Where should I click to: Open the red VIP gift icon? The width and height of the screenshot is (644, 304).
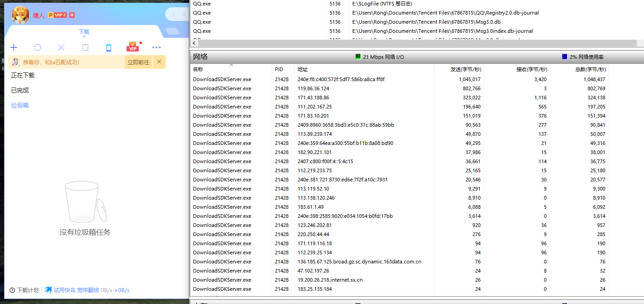[132, 47]
